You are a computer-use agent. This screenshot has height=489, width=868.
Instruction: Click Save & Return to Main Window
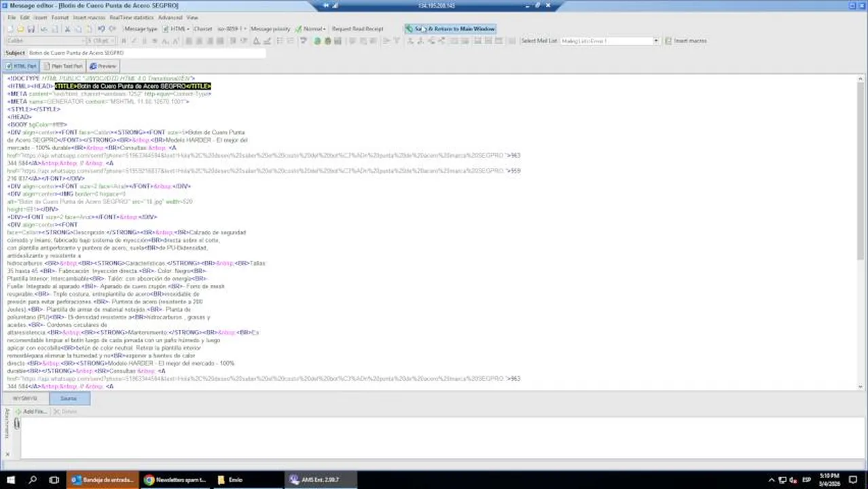[450, 29]
